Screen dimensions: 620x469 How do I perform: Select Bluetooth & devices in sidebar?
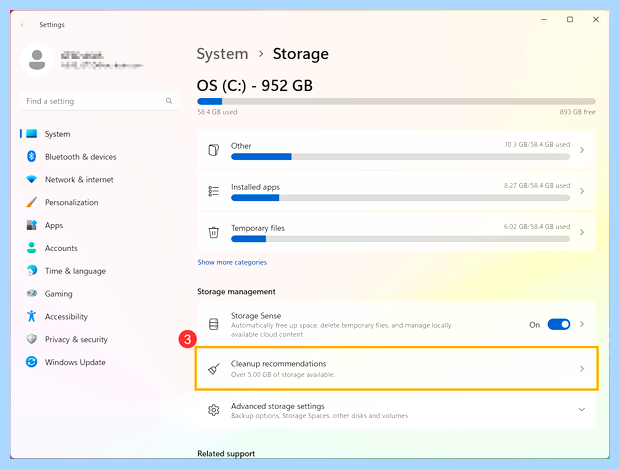(x=81, y=157)
